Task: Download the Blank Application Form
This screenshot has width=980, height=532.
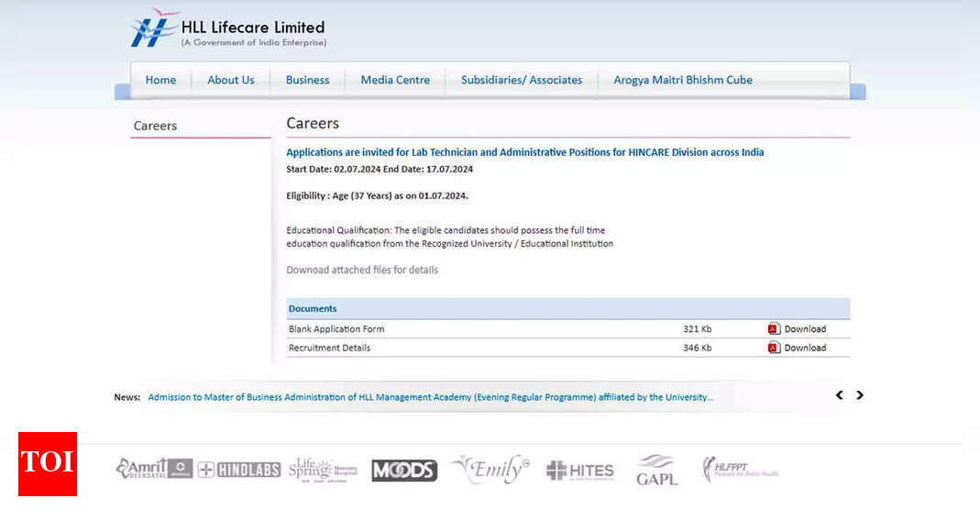Action: pyautogui.click(x=805, y=329)
